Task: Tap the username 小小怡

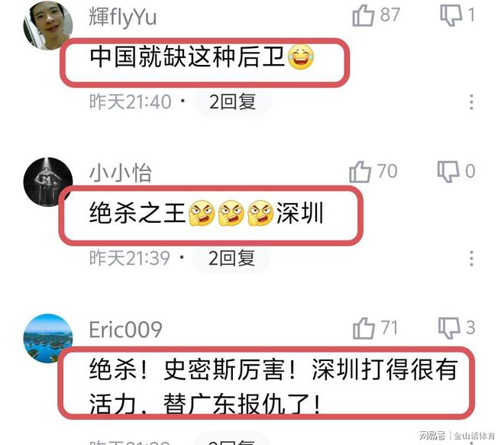Action: point(120,173)
